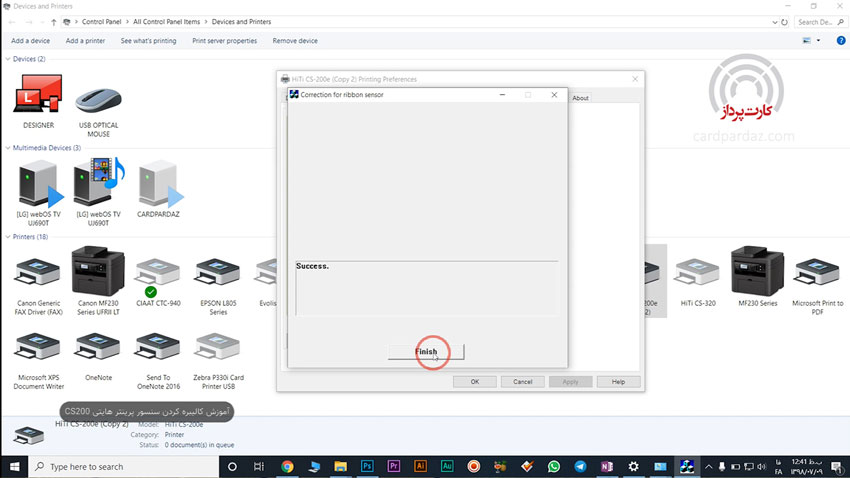Open OneNote from the taskbar
This screenshot has height=478, width=850.
(x=607, y=467)
